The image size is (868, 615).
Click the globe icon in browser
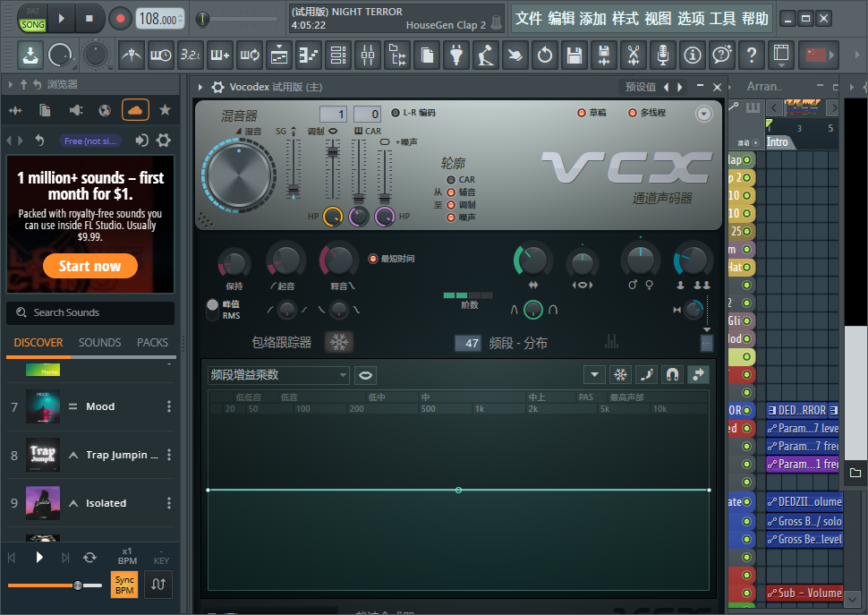pos(105,110)
